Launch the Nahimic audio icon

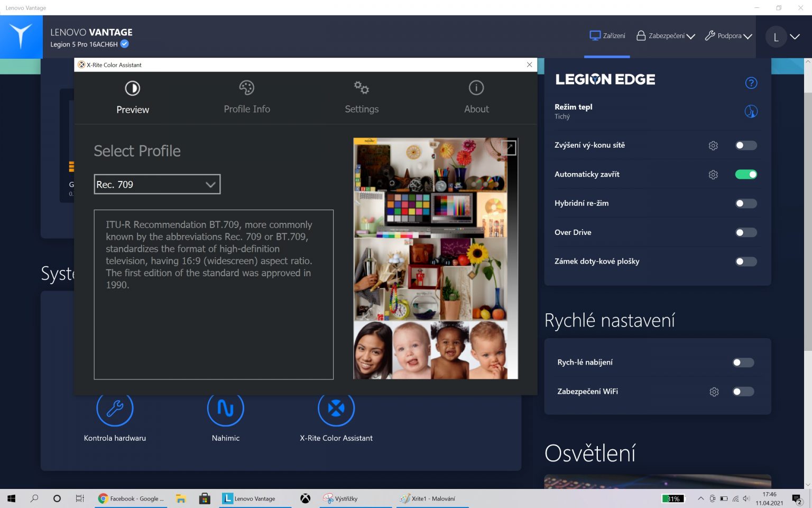(226, 409)
